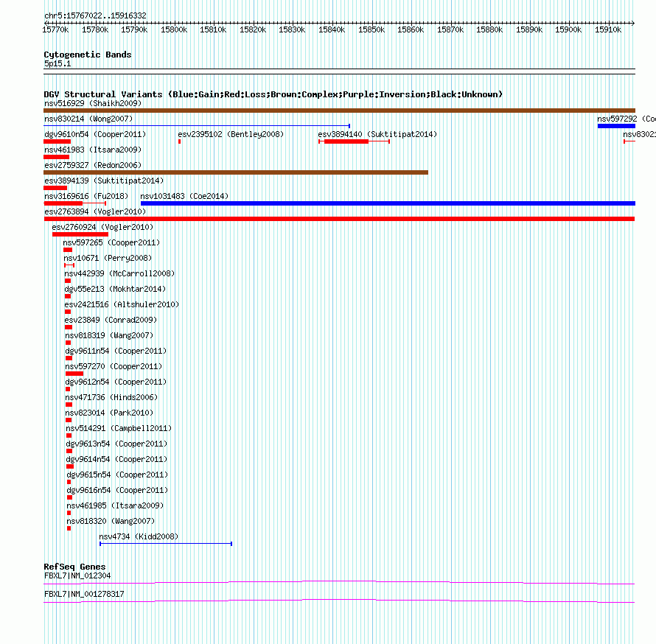Viewport: 656px width, 644px height.
Task: Click the 15840k ruler position
Action: pyautogui.click(x=332, y=29)
